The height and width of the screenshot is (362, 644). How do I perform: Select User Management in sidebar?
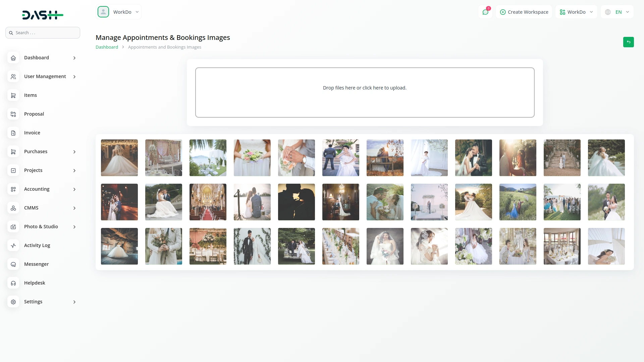click(45, 76)
